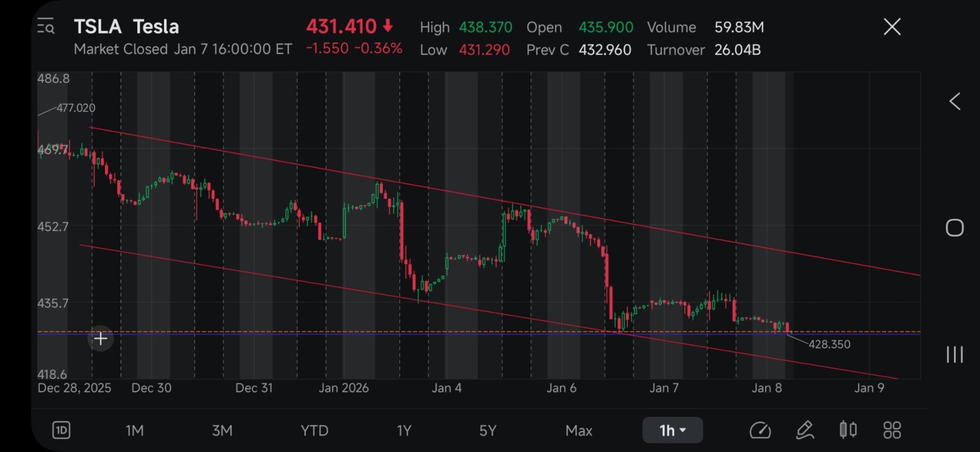This screenshot has width=980, height=452.
Task: Tap the Android back navigation arrow
Action: (x=954, y=101)
